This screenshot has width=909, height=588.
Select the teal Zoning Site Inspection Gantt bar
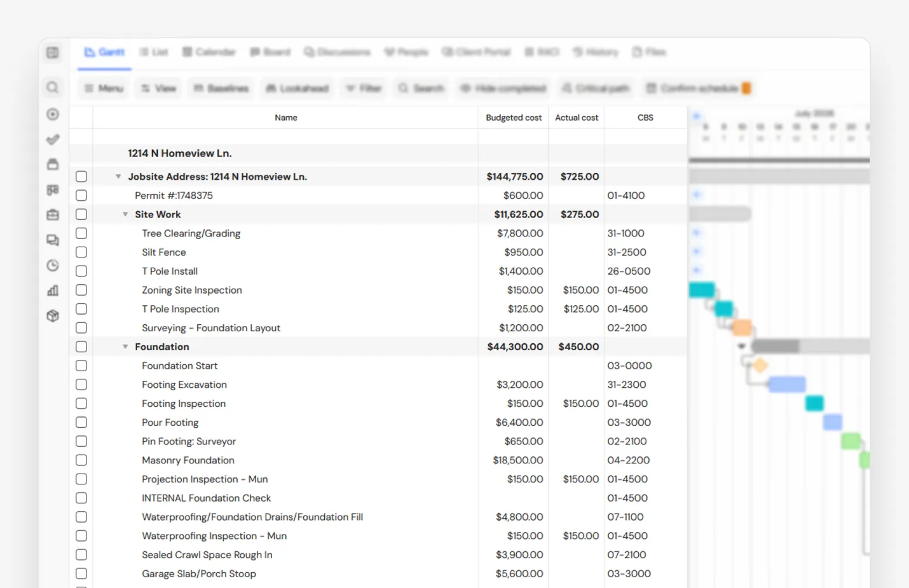(x=702, y=290)
